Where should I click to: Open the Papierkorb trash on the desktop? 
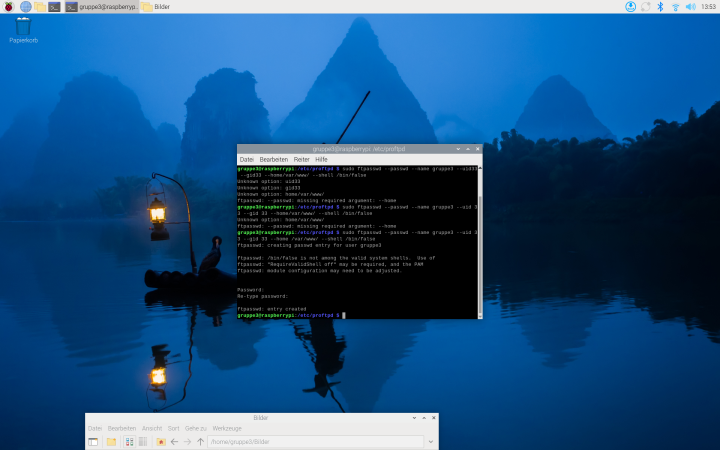coord(22,28)
